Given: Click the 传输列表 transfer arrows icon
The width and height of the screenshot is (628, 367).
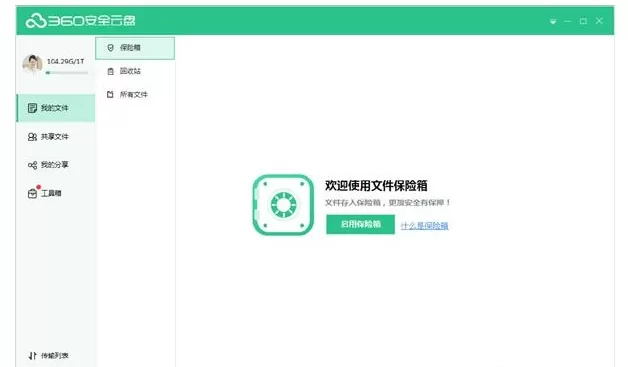Looking at the screenshot, I should [x=32, y=355].
